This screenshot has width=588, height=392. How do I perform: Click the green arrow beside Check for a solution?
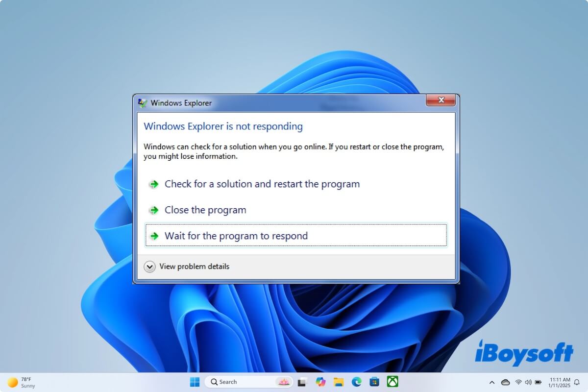154,184
